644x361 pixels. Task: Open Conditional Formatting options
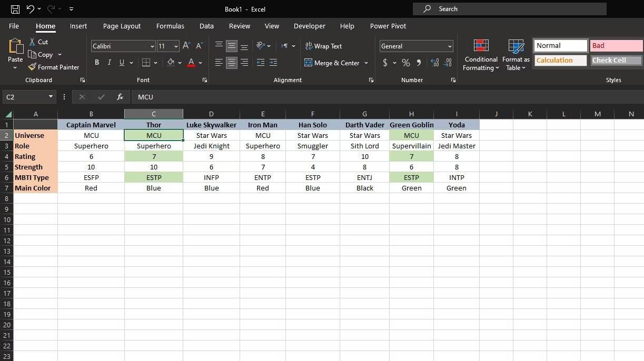(480, 54)
